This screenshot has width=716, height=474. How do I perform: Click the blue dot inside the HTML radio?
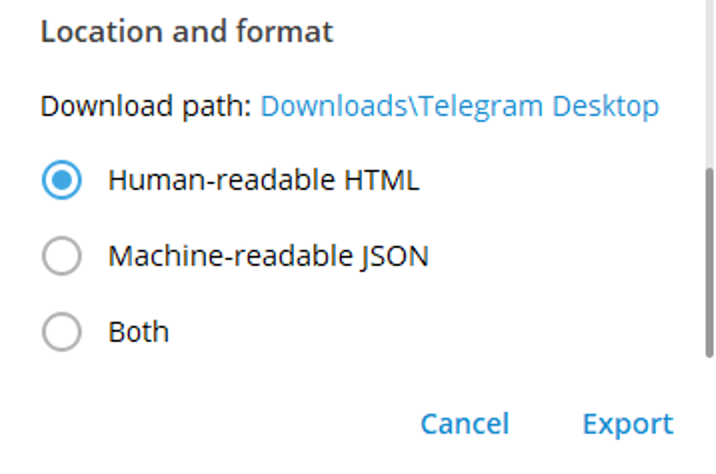(61, 181)
